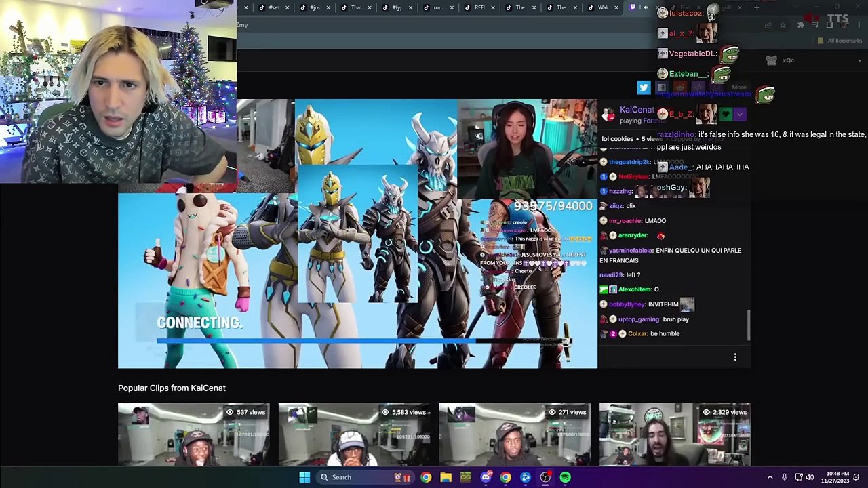Open Discord from the taskbar

[x=486, y=477]
